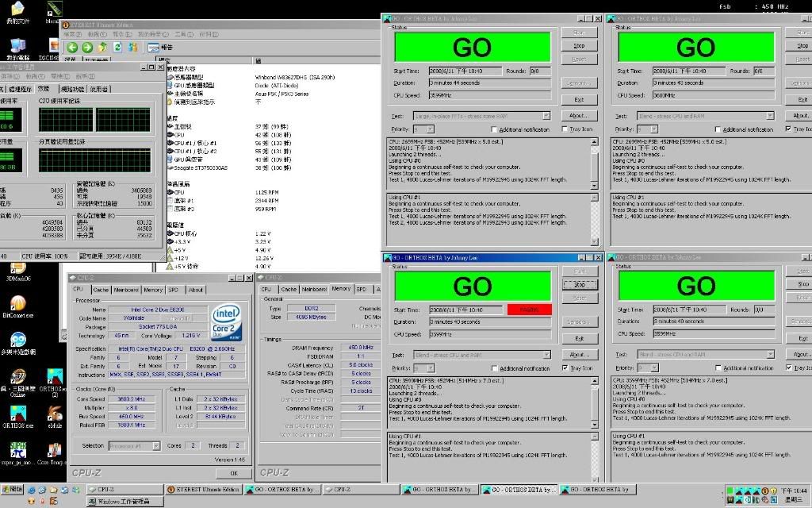This screenshot has width=812, height=508.
Task: Enable Additional notification in the 3600MHz ORTHOS window
Action: (x=744, y=129)
